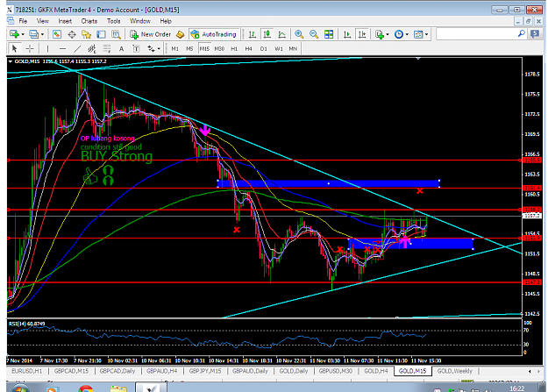Click the New Order button

pos(150,34)
